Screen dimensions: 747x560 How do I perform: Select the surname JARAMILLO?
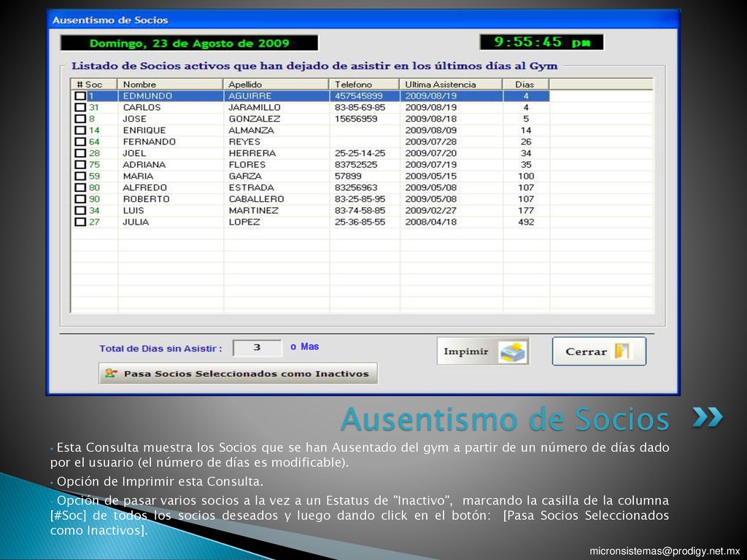pos(255,107)
